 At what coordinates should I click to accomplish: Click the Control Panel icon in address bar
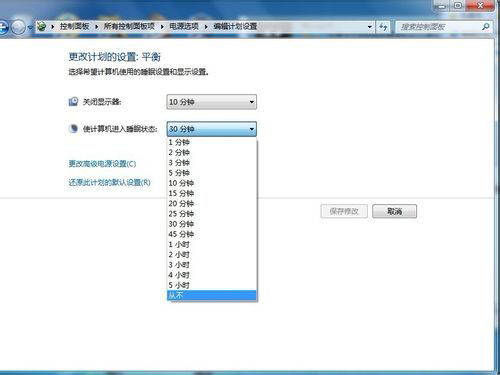coord(42,26)
